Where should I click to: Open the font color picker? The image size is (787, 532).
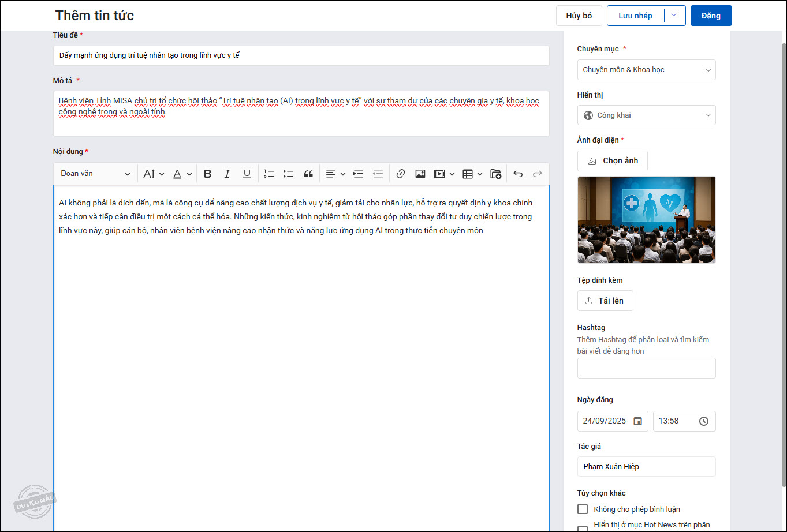(x=182, y=174)
